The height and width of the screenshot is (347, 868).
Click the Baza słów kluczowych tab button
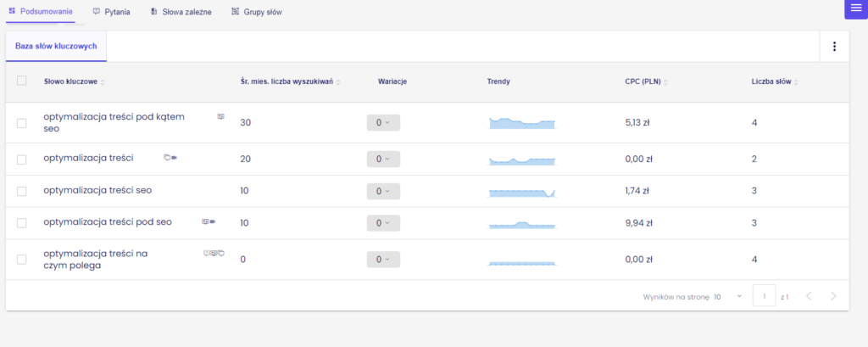[56, 47]
